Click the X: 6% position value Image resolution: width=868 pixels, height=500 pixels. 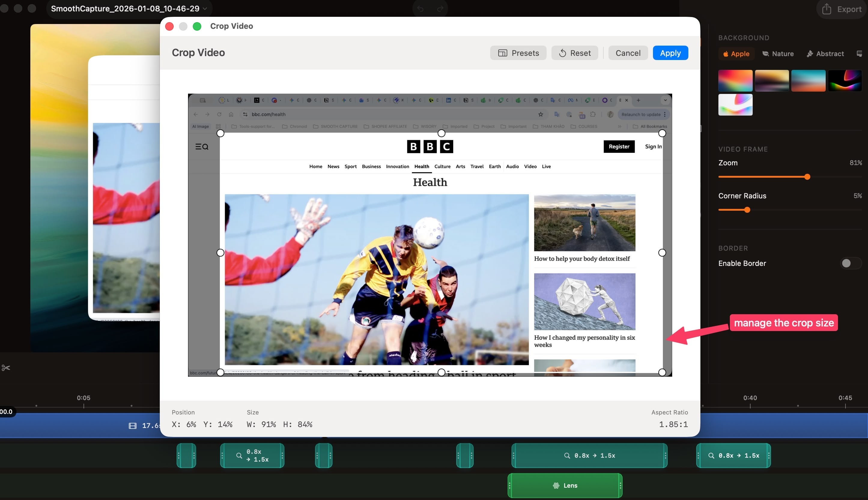click(x=184, y=424)
